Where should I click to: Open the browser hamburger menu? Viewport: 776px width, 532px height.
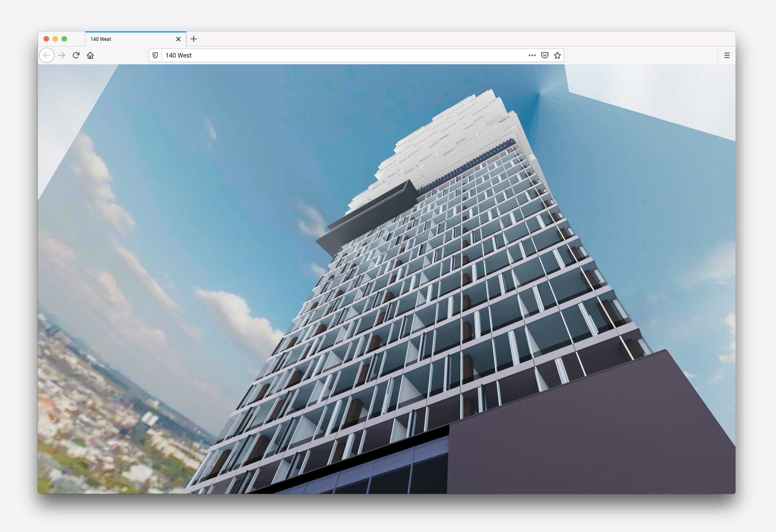pyautogui.click(x=727, y=55)
